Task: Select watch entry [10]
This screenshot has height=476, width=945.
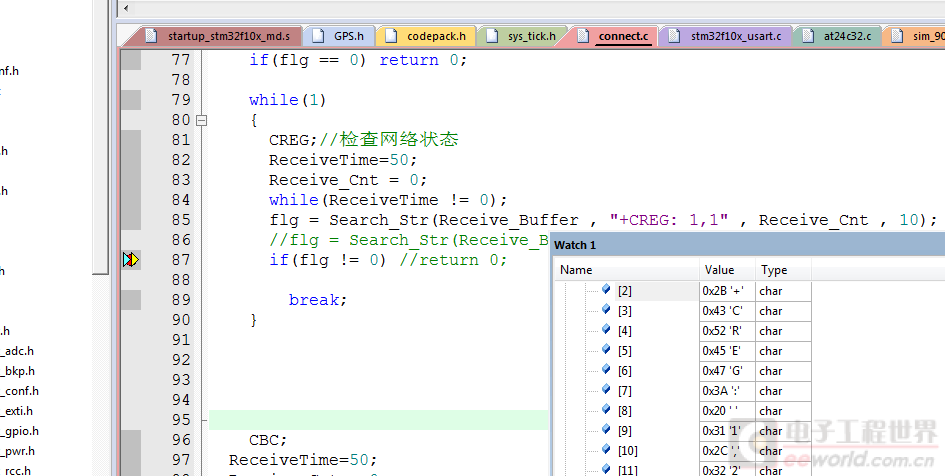Action: click(x=627, y=451)
